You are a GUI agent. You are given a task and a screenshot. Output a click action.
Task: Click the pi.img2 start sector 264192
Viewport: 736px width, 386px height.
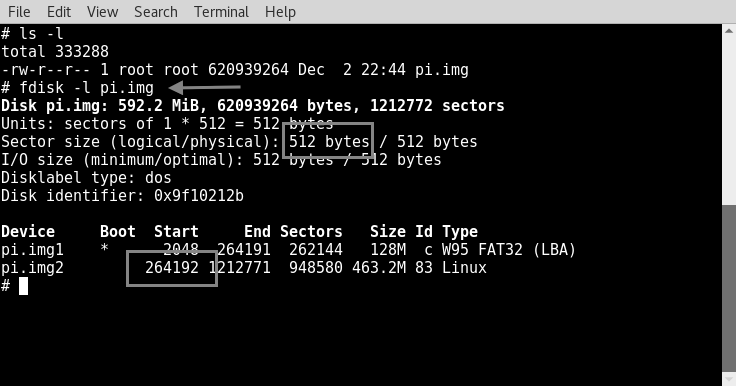click(x=172, y=268)
